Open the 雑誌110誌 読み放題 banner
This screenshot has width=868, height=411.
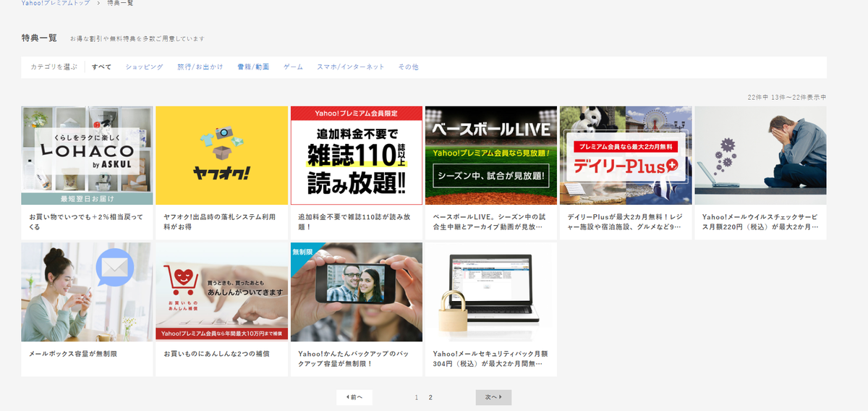point(356,156)
